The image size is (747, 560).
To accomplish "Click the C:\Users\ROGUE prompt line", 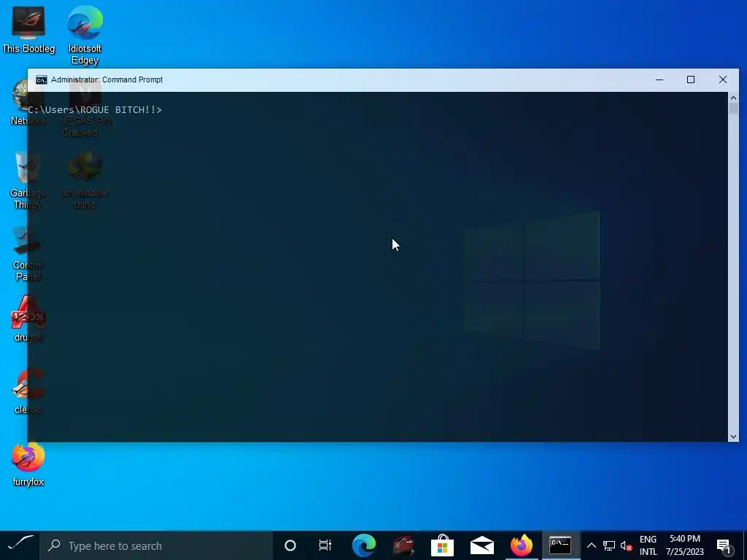I will click(x=95, y=110).
